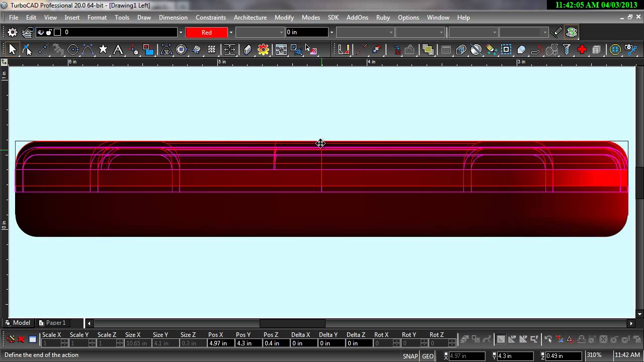Open the File menu
Screen dimensions: 644x362
click(14, 17)
